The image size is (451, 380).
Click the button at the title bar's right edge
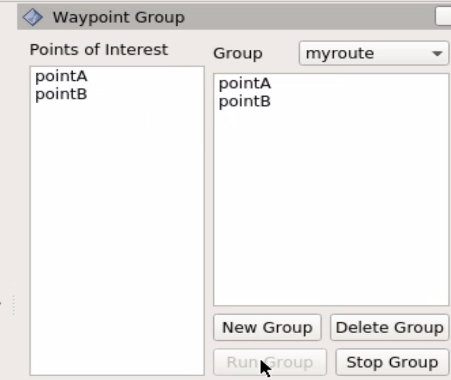(443, 16)
